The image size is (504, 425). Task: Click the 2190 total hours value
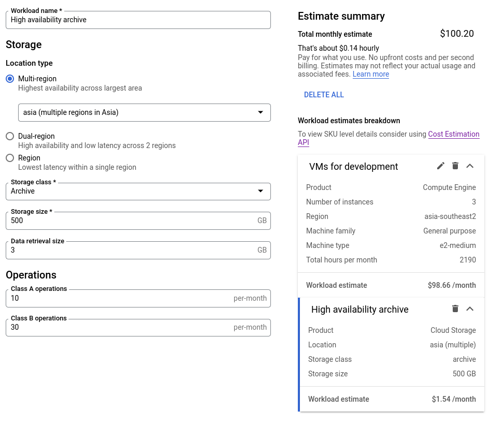click(x=467, y=260)
